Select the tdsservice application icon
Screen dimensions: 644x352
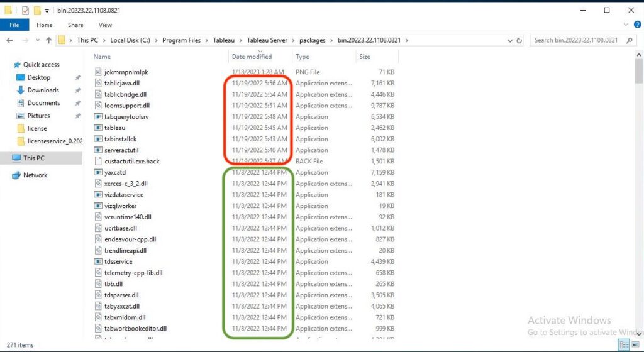(x=98, y=261)
